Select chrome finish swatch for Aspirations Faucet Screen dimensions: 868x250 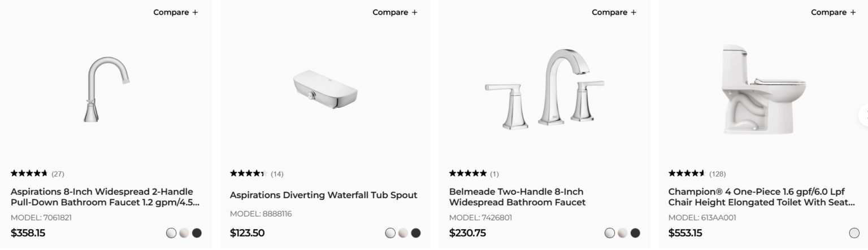171,233
